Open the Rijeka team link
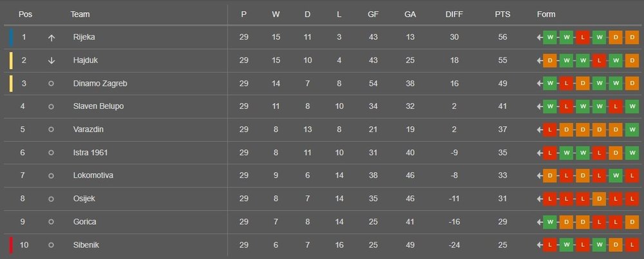 84,37
